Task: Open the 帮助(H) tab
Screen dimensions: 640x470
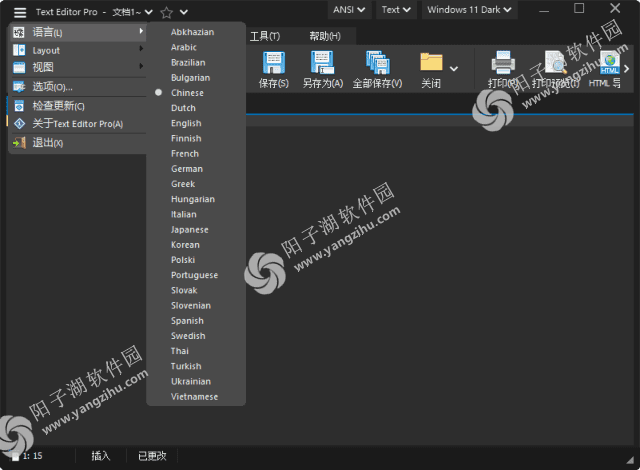Action: (325, 36)
